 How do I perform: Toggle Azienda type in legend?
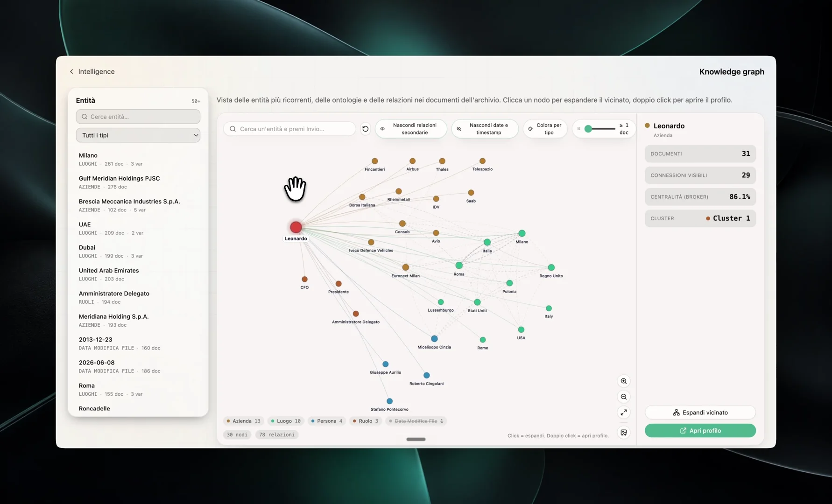(244, 421)
